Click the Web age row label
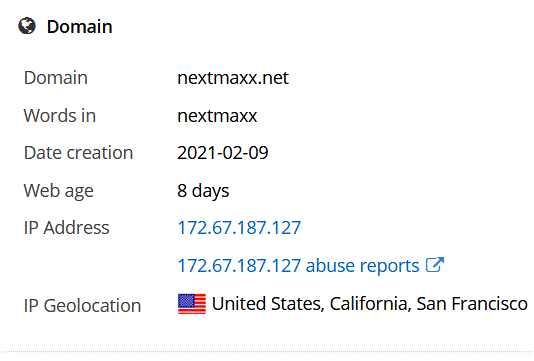Screen dimensions: 534x361 [59, 191]
